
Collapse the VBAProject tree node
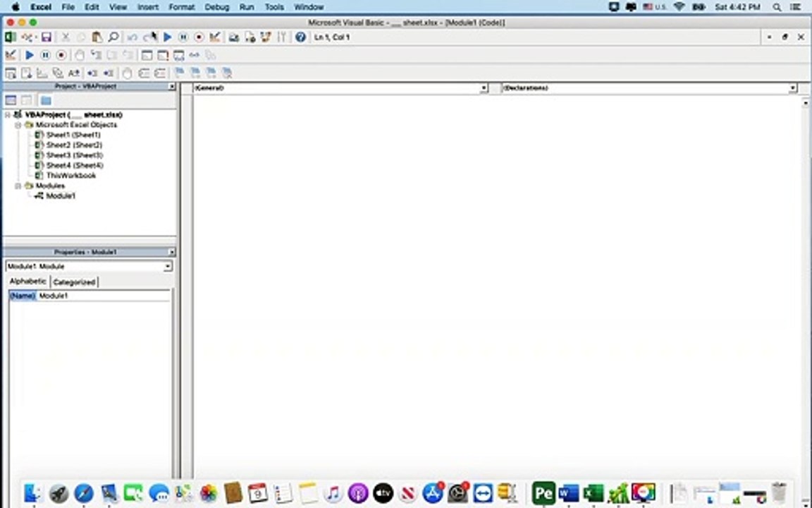(x=8, y=114)
